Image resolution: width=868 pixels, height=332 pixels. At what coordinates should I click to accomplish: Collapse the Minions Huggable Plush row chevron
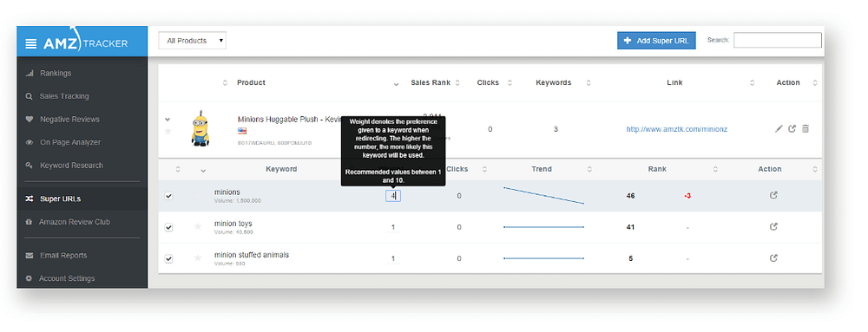168,120
